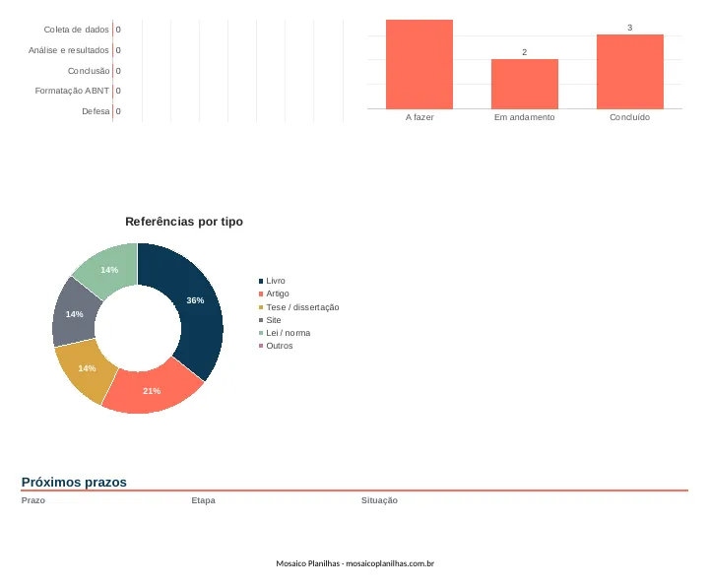
Task: Click the Tese / dissertação legend swatch
Action: (x=261, y=307)
